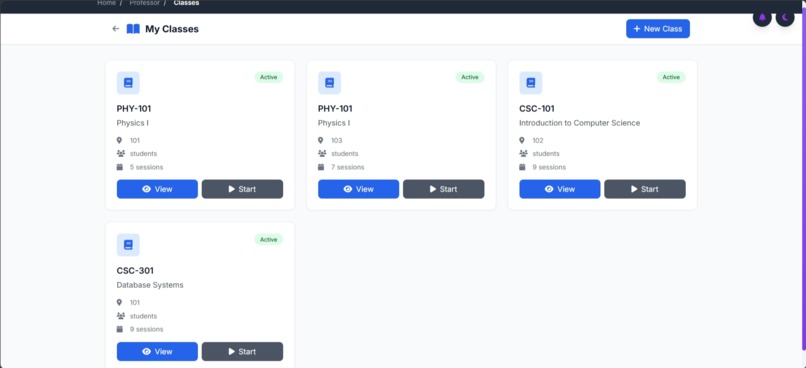Image resolution: width=806 pixels, height=368 pixels.
Task: Start the PHY-101 class with 5 sessions
Action: 242,189
